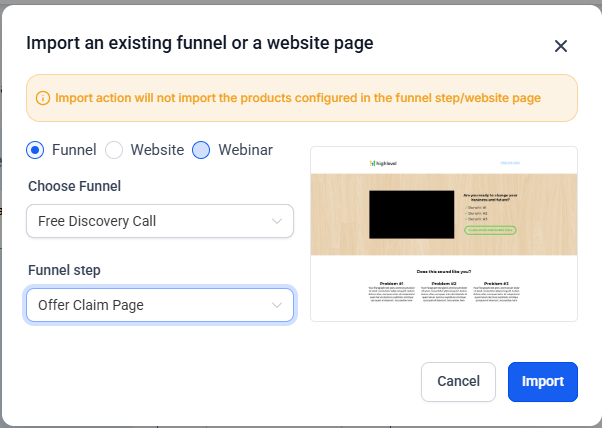Click the Import button

[542, 381]
